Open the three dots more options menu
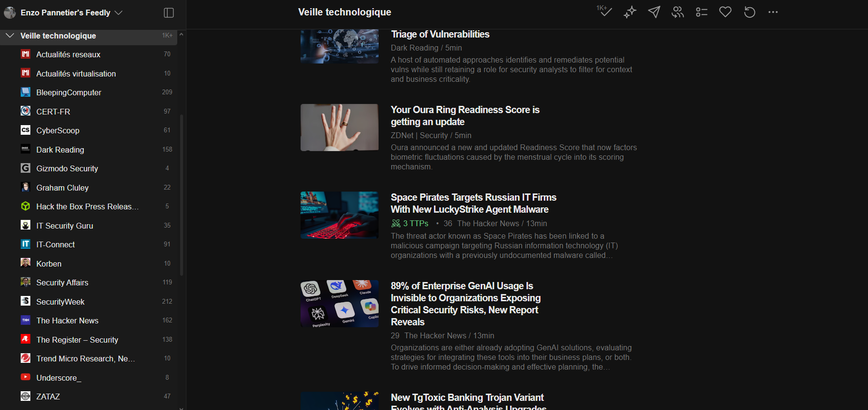Image resolution: width=868 pixels, height=410 pixels. pyautogui.click(x=773, y=12)
